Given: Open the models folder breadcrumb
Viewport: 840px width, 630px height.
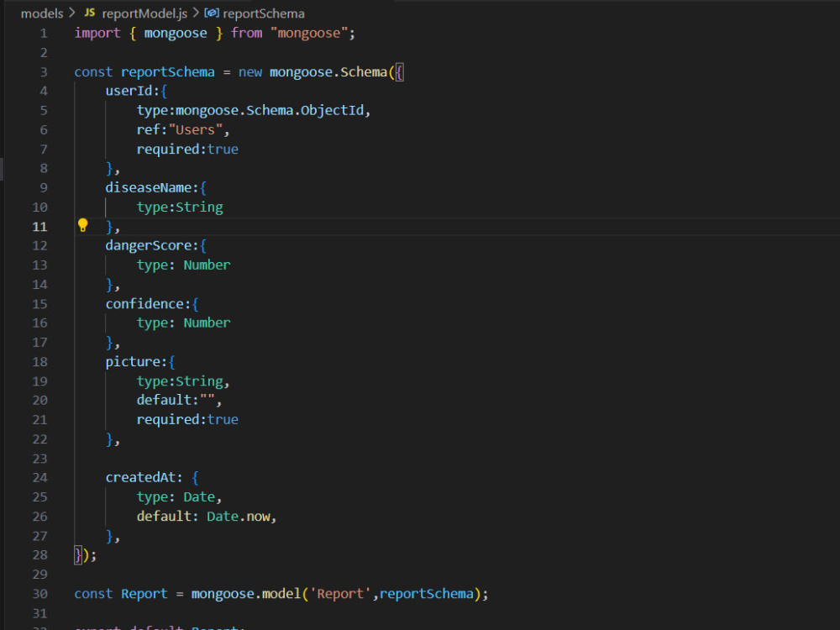Looking at the screenshot, I should click(x=42, y=13).
